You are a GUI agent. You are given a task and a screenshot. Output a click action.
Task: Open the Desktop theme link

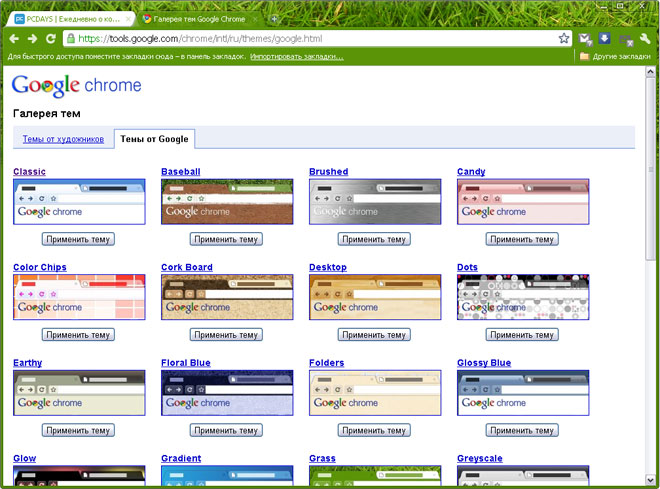click(x=328, y=267)
